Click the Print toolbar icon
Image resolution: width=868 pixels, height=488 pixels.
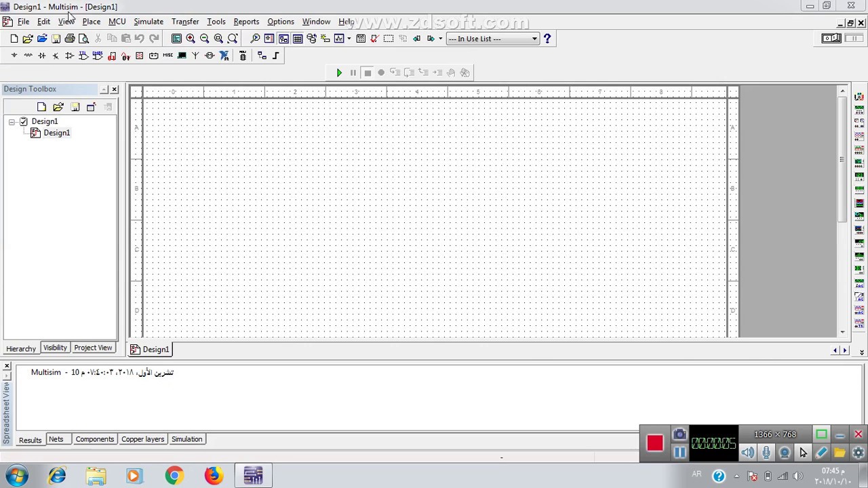click(70, 39)
